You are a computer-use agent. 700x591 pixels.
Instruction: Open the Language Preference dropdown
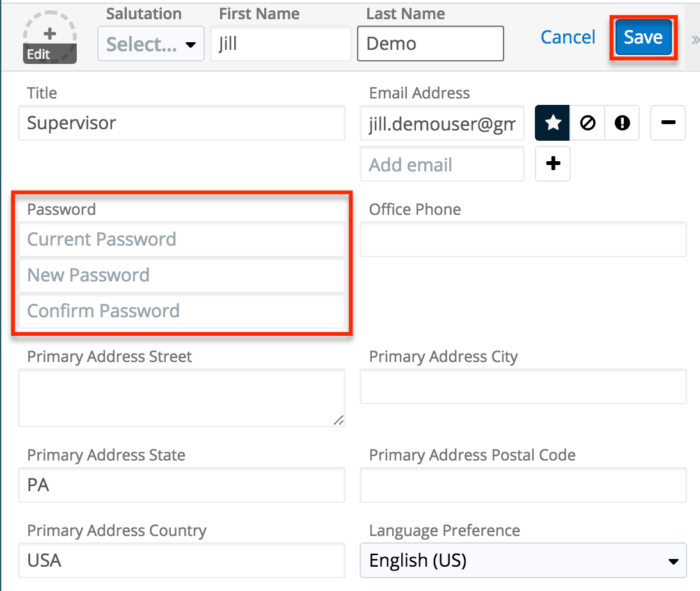point(523,561)
